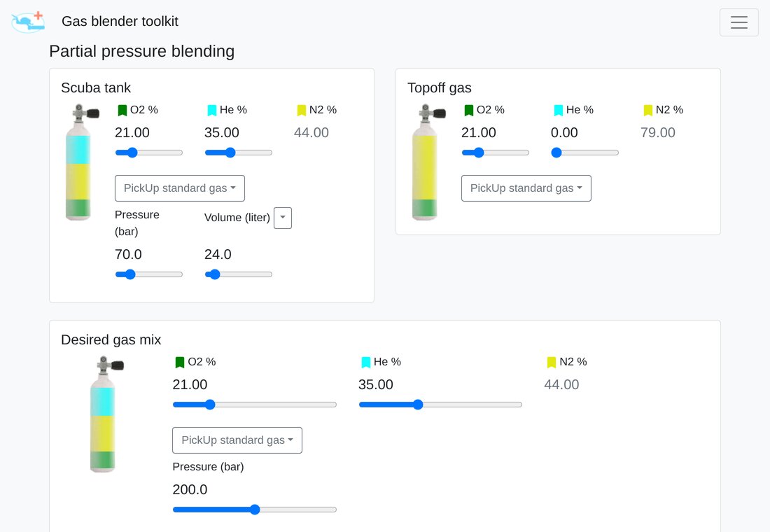The image size is (770, 532).
Task: Open the hamburger navigation menu
Action: (x=738, y=22)
